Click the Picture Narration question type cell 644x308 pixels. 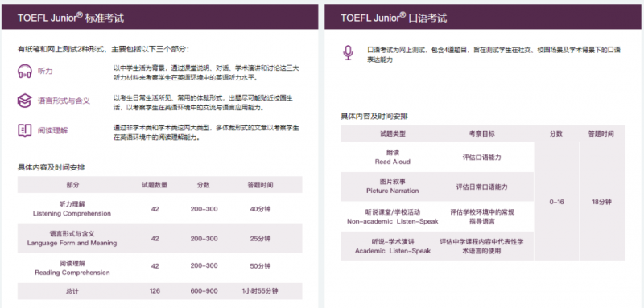click(393, 187)
